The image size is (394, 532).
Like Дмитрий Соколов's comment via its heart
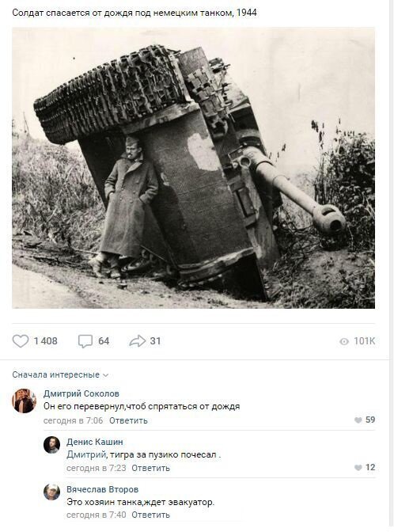coord(358,420)
